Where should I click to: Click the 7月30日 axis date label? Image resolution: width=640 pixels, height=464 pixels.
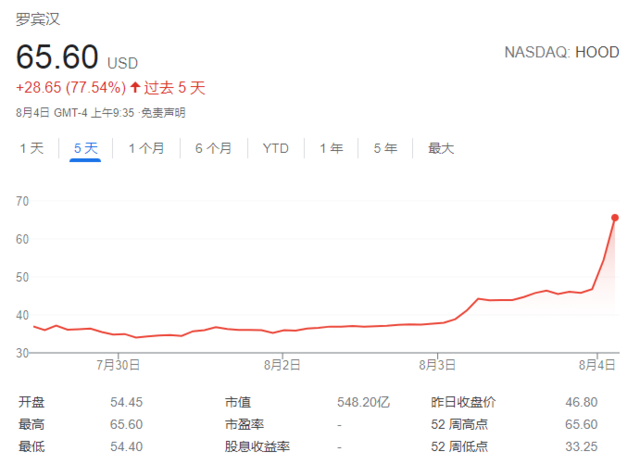click(118, 364)
